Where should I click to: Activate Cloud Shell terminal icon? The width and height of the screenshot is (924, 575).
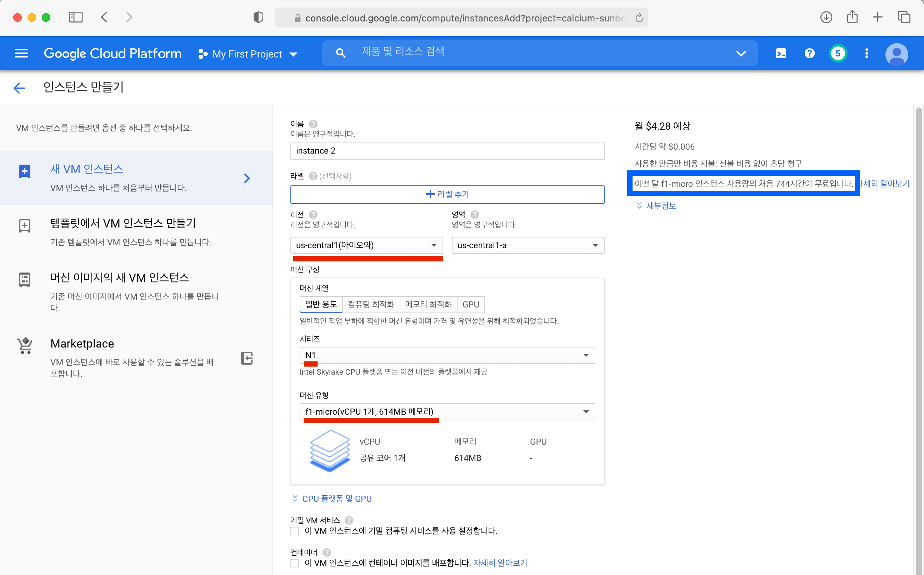pyautogui.click(x=781, y=54)
